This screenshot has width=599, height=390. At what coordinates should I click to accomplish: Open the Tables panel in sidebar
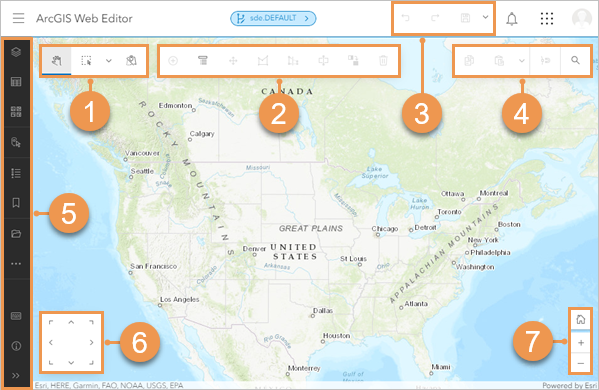16,82
